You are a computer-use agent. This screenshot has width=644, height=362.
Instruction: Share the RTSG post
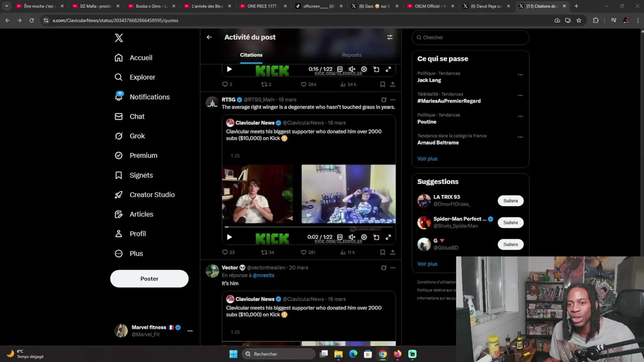point(392,252)
